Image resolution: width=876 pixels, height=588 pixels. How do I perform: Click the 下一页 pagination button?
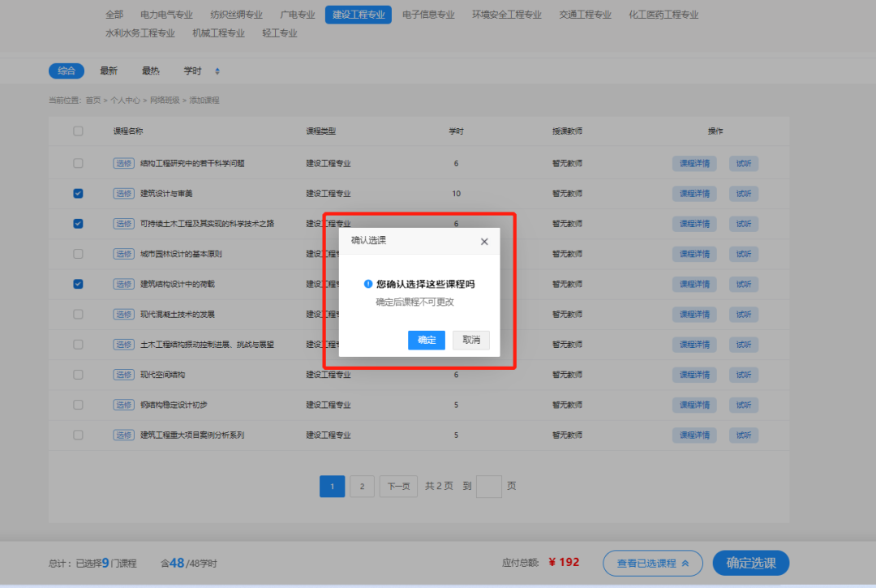click(x=397, y=486)
